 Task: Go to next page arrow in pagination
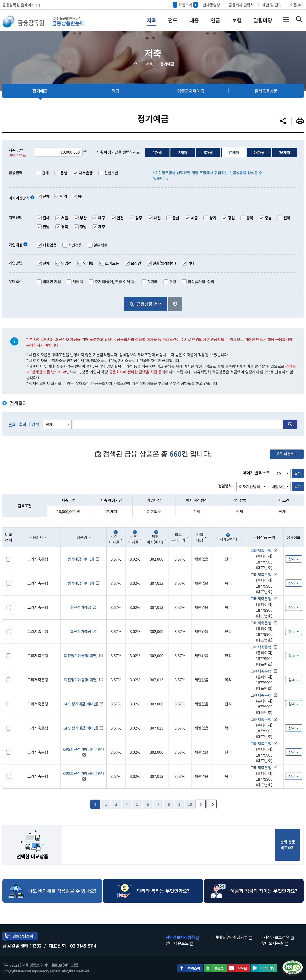click(201, 804)
